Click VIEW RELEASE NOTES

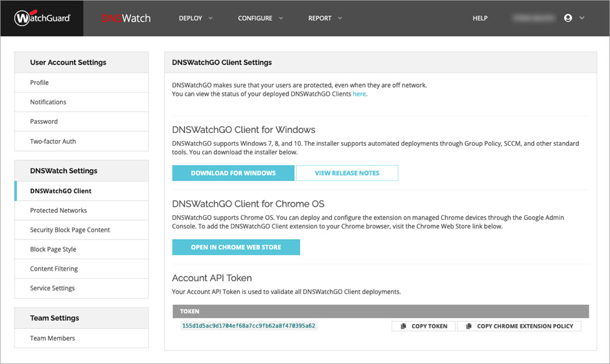point(347,173)
